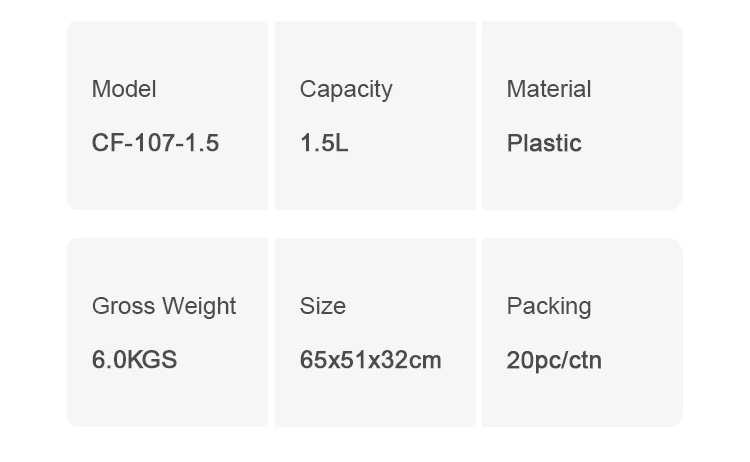Click the Size label
The width and height of the screenshot is (750, 462).
click(322, 306)
